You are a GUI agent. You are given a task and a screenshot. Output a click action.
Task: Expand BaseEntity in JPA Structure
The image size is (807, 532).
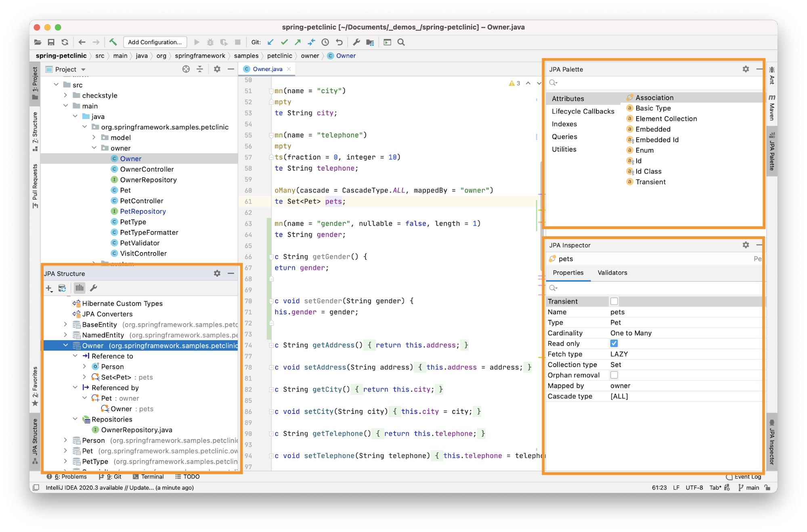click(x=65, y=324)
